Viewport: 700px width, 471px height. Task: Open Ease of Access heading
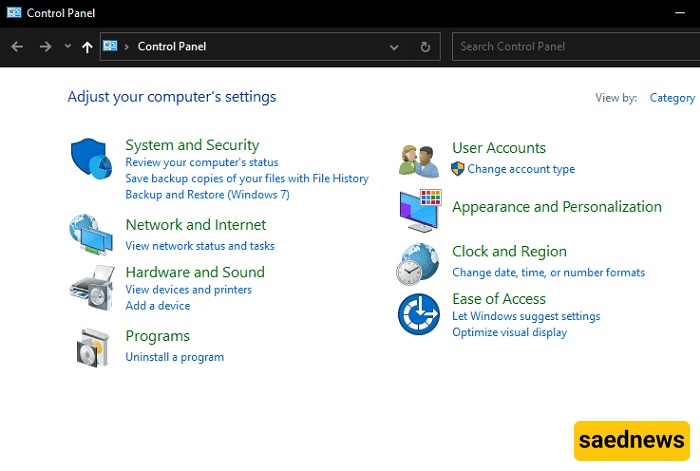coord(499,299)
